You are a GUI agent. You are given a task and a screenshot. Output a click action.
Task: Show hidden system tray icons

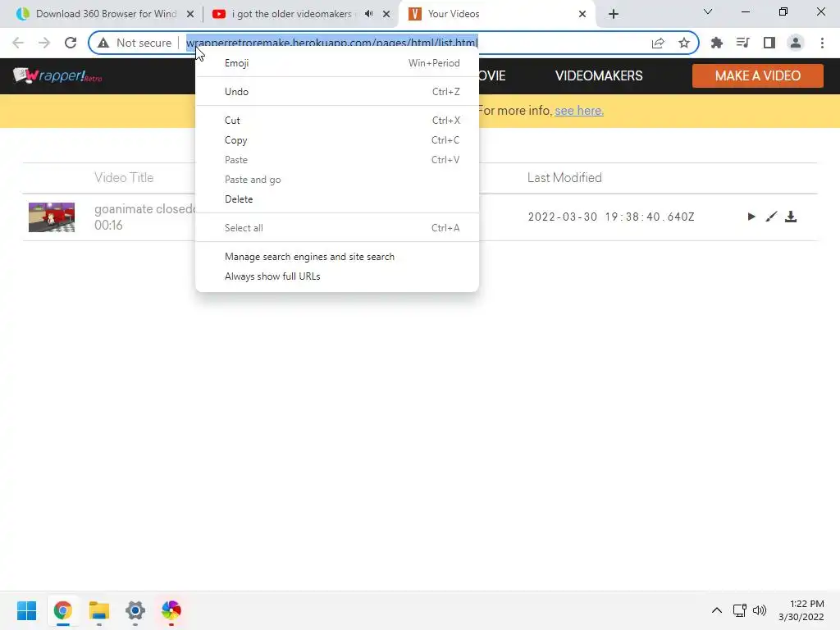pyautogui.click(x=717, y=610)
